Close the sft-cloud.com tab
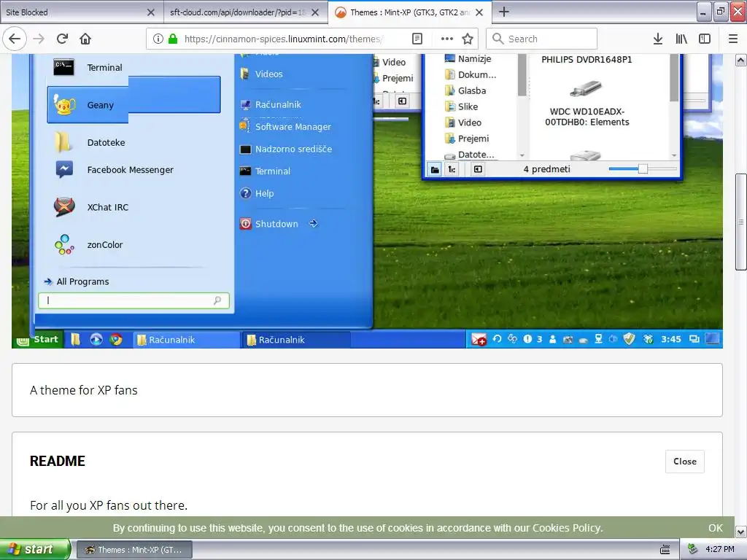Image resolution: width=747 pixels, height=560 pixels. pyautogui.click(x=315, y=12)
